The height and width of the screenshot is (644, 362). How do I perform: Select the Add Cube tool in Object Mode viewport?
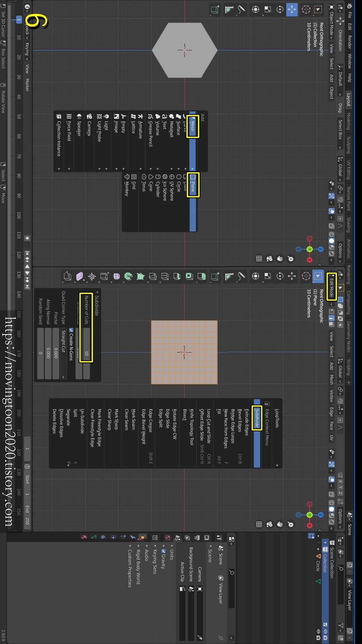point(215,9)
